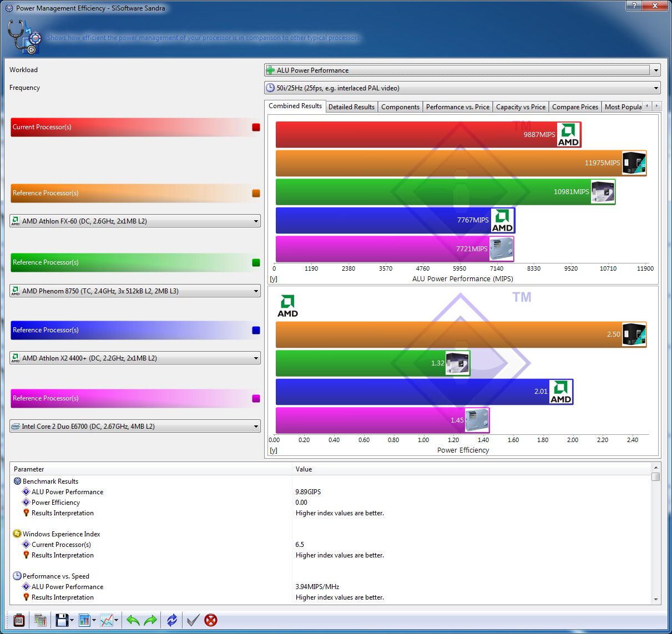Click the processor box image on 10981MIPS bar

pos(603,192)
